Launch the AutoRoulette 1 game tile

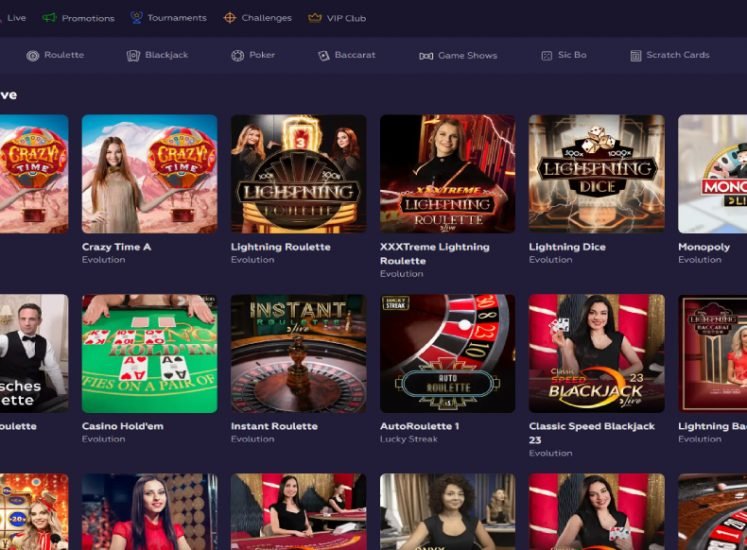click(x=447, y=353)
